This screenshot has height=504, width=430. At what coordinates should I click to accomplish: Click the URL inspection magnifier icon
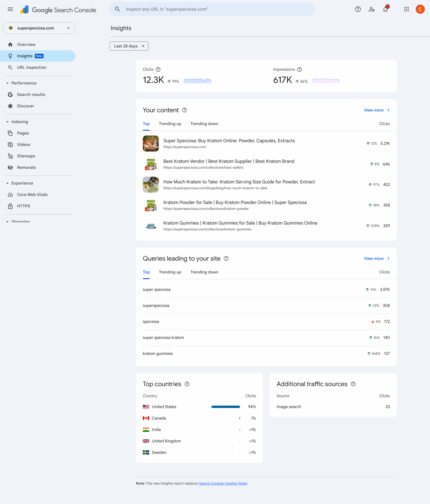click(x=10, y=67)
